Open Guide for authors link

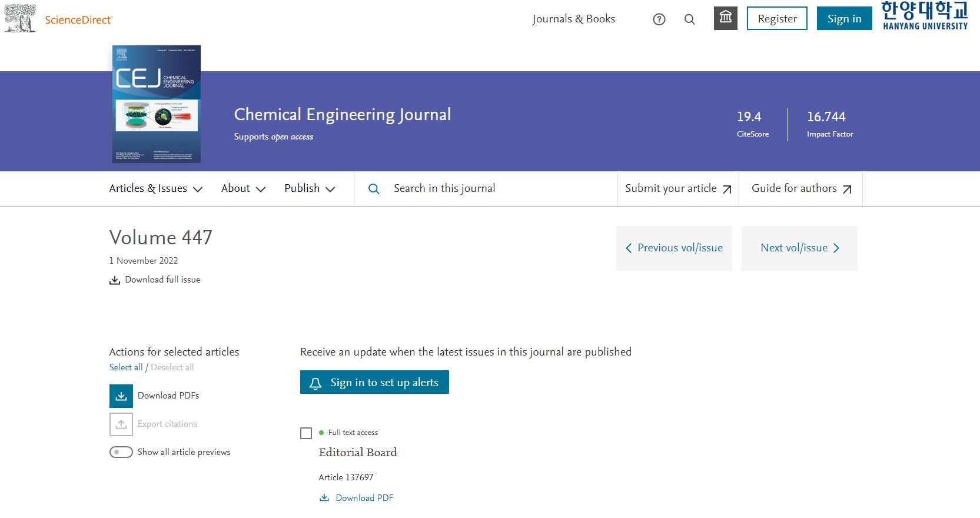coord(801,189)
